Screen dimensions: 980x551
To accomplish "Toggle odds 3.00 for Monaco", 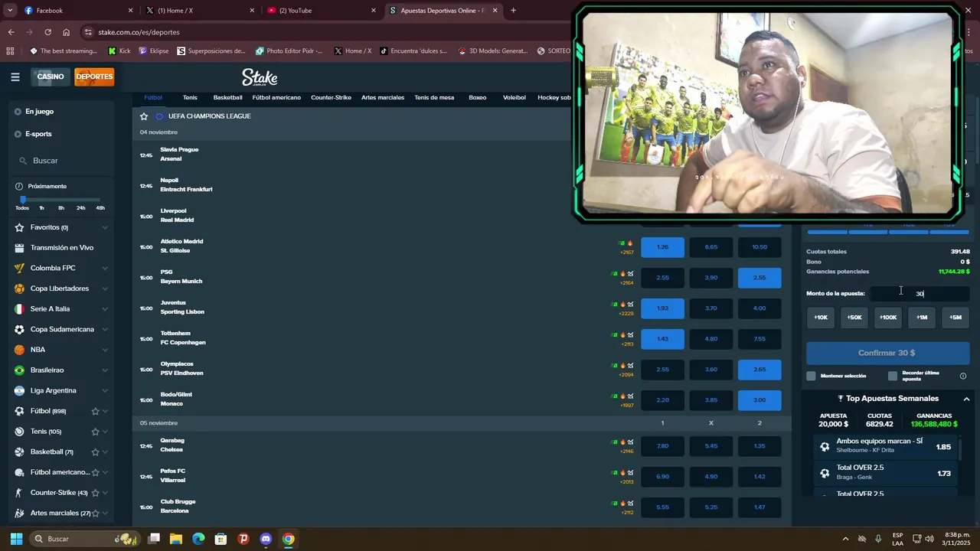I will point(759,400).
